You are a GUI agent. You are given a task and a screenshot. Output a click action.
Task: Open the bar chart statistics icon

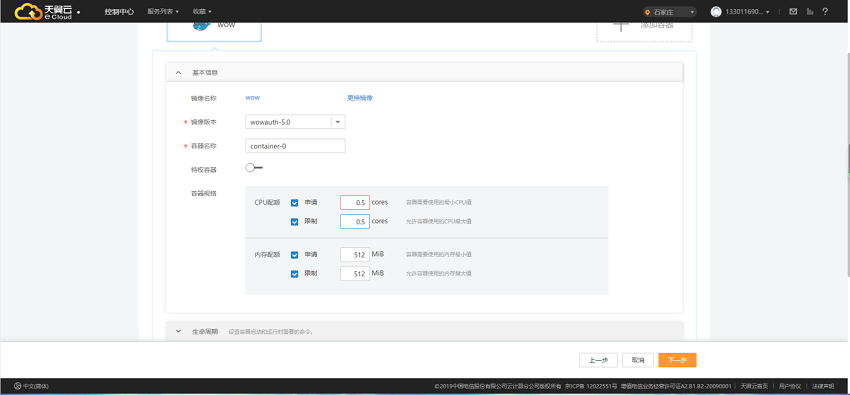pos(810,11)
